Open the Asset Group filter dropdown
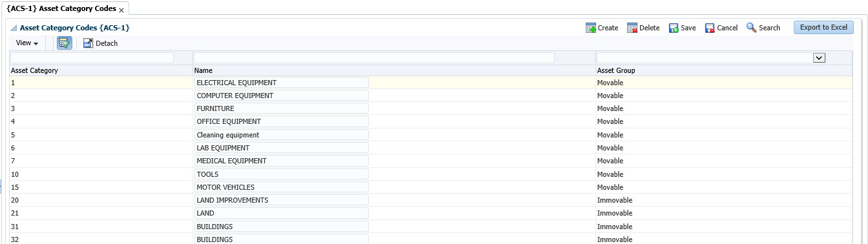868x244 pixels. (820, 58)
